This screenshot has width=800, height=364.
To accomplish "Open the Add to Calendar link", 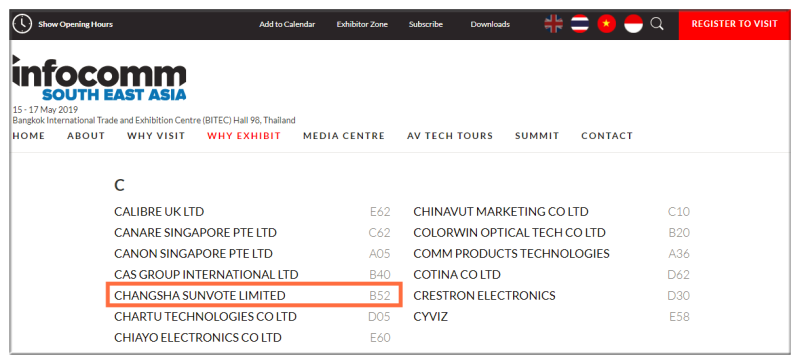I will tap(287, 24).
